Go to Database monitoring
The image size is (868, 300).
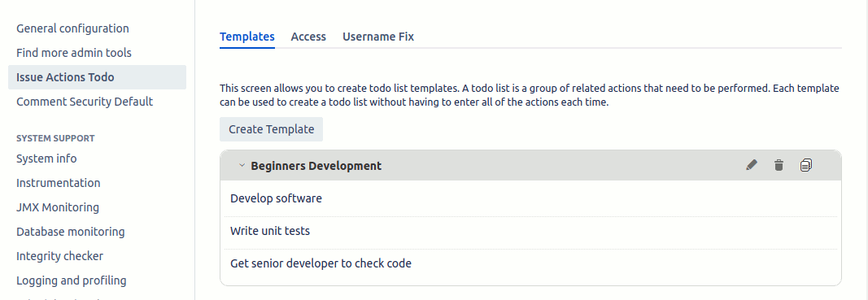coord(70,232)
